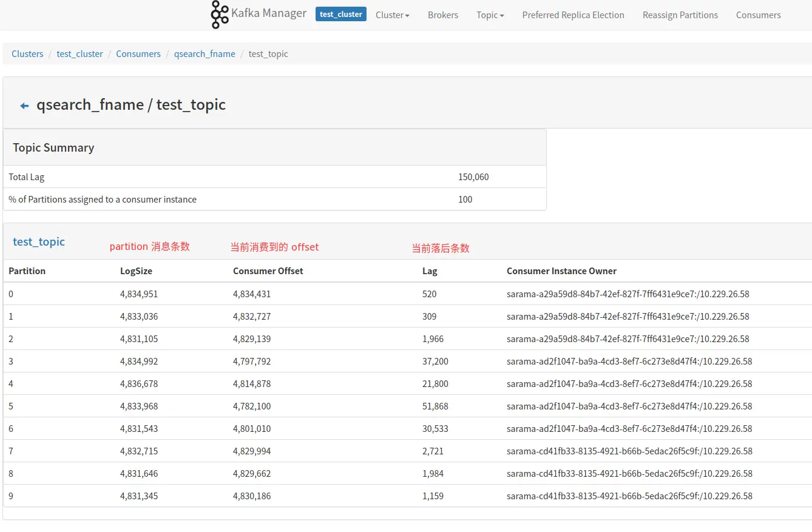Click the Partition column header

[x=27, y=271]
